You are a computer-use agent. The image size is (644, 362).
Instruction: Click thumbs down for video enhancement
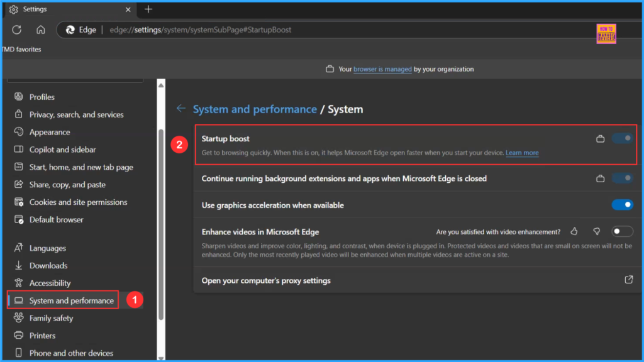point(596,231)
